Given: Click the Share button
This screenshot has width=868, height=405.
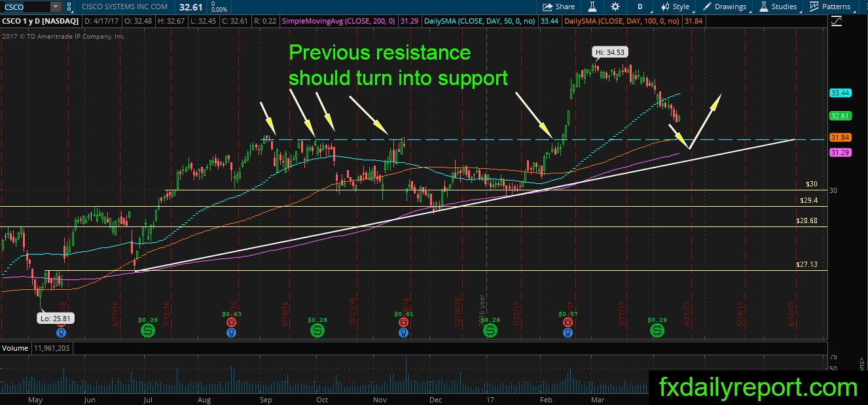Looking at the screenshot, I should pyautogui.click(x=558, y=7).
